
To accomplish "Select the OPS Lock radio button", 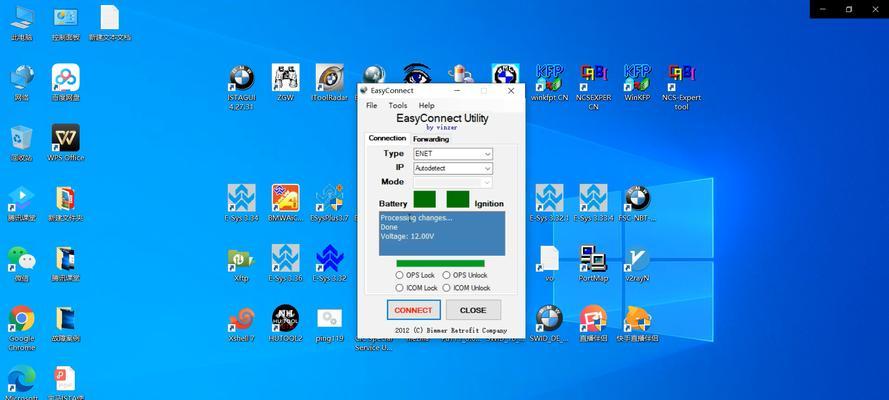I will tap(400, 275).
